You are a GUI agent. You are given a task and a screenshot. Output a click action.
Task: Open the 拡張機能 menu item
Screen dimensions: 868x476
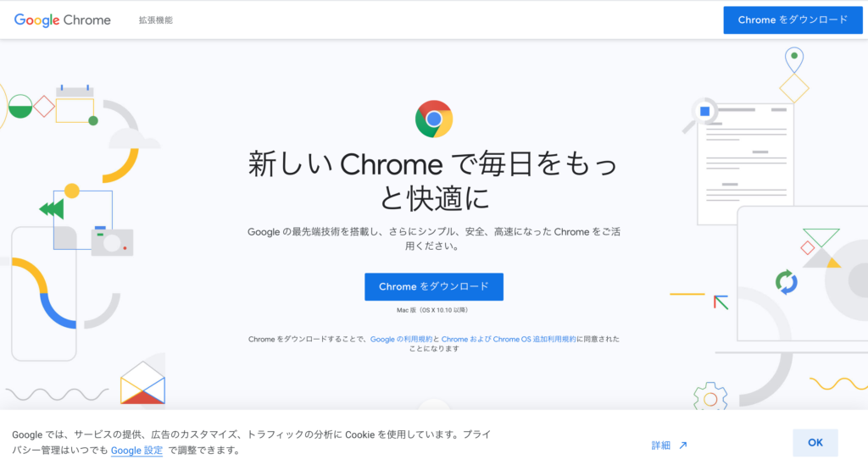coord(156,19)
